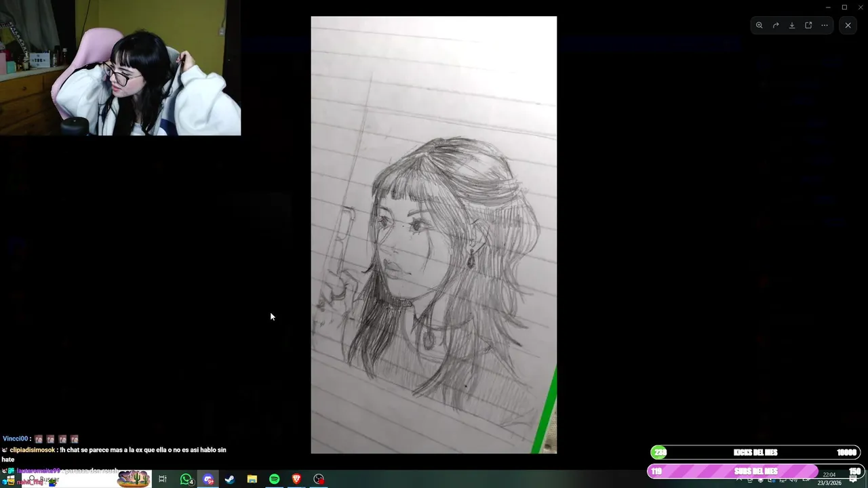Open Brave browser from the taskbar
This screenshot has width=868, height=488.
[296, 479]
